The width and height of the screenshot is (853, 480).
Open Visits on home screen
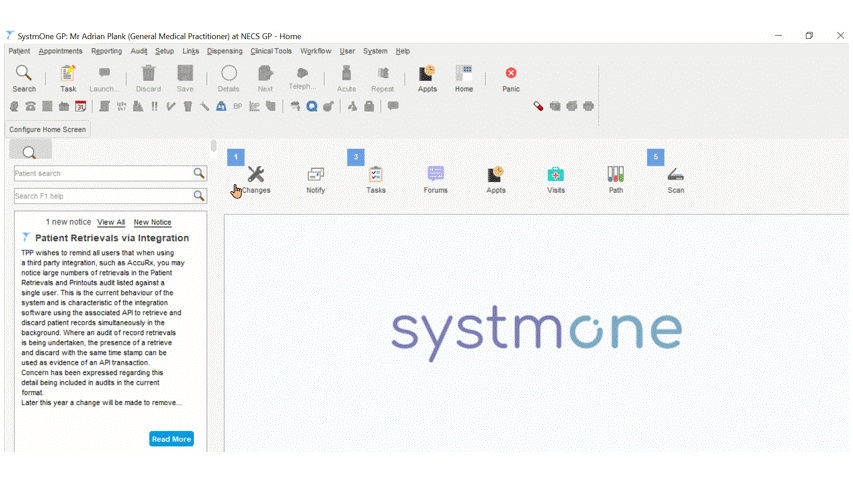555,180
